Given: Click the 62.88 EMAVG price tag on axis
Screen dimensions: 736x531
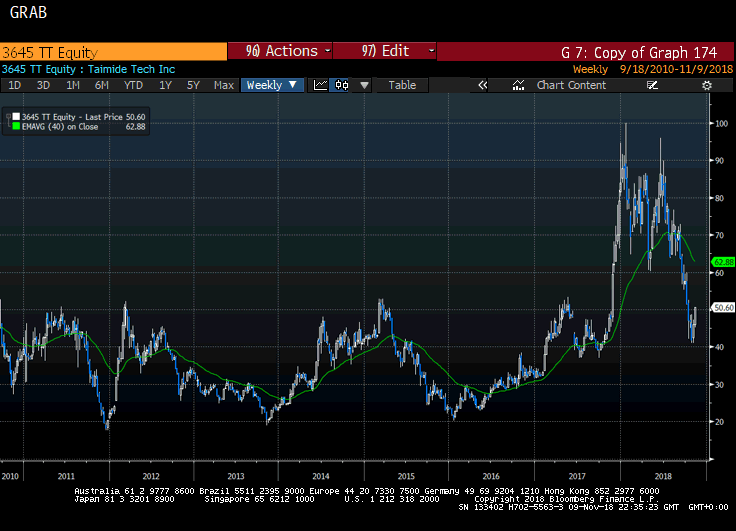Looking at the screenshot, I should (x=722, y=262).
